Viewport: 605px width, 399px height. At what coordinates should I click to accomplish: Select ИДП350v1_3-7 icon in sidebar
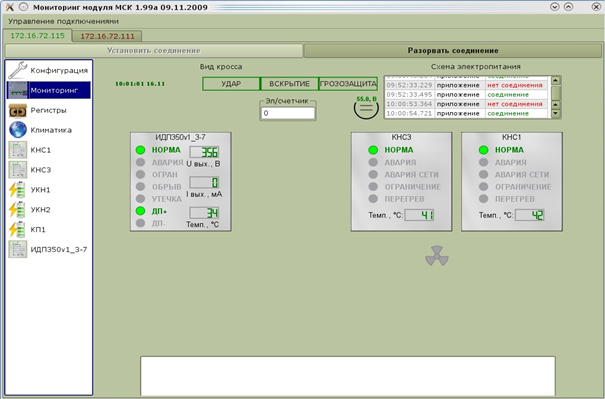(18, 249)
